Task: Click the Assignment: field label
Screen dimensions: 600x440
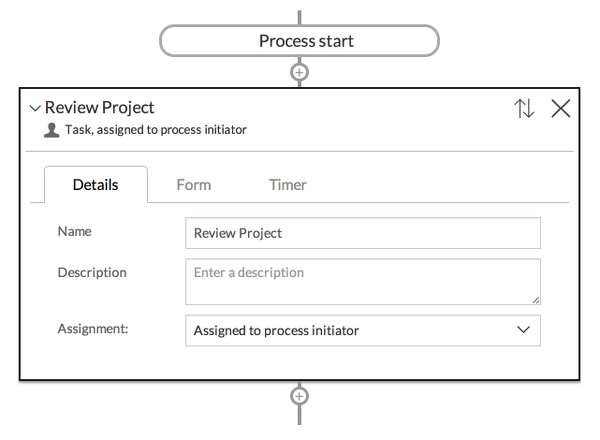Action: click(93, 328)
